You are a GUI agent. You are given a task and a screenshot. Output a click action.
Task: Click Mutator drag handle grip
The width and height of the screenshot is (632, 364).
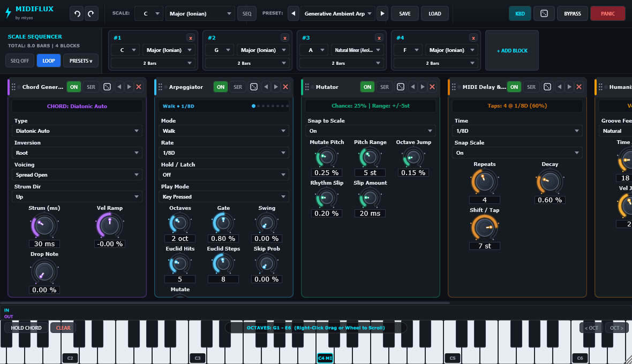click(307, 87)
